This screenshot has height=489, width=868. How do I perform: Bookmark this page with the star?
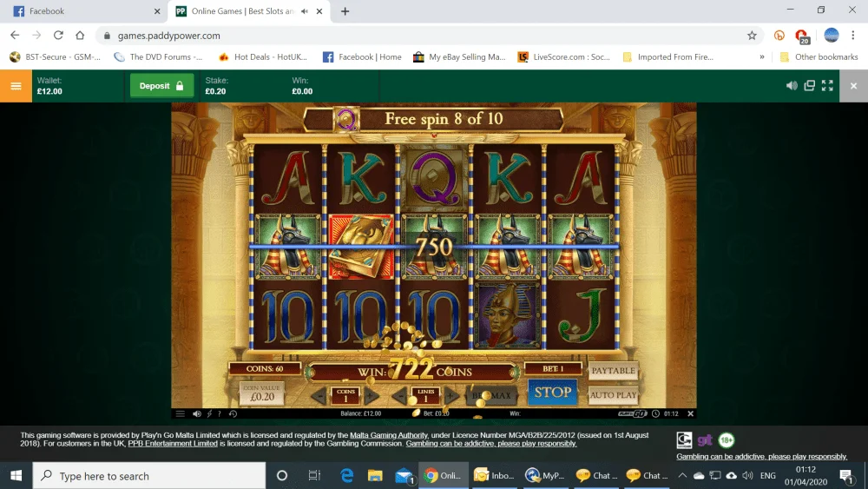pos(752,36)
